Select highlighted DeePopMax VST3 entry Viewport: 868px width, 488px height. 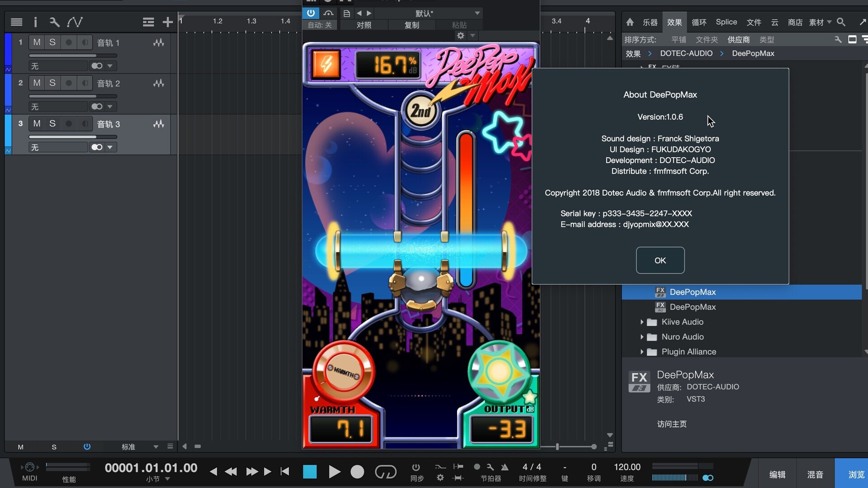[x=741, y=292]
